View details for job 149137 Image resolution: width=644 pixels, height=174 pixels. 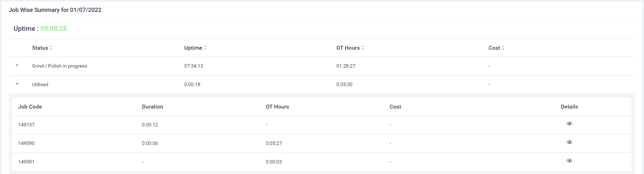(569, 124)
